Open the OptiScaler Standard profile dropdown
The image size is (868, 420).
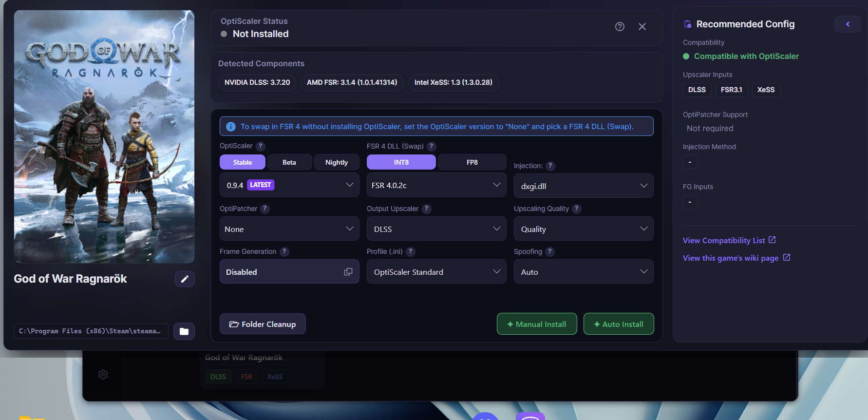tap(436, 272)
